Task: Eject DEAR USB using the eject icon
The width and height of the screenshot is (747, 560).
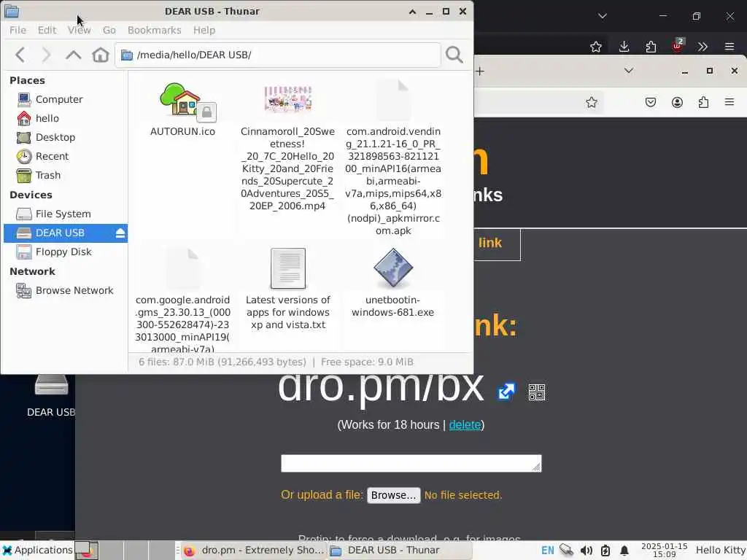Action: (x=120, y=233)
